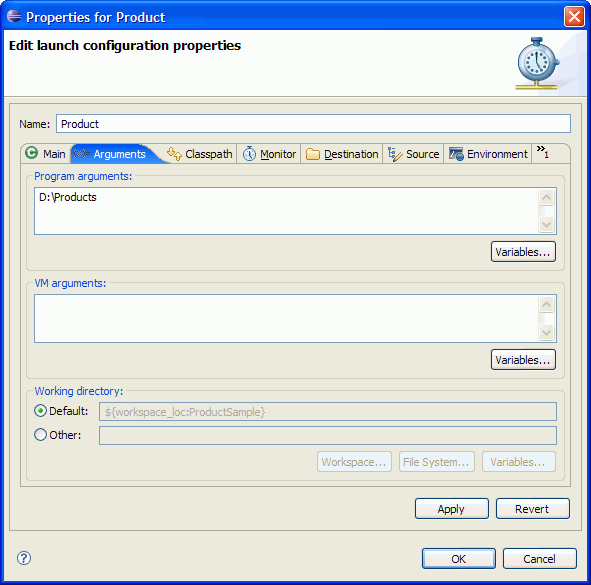591x585 pixels.
Task: Open the Monitor tab
Action: tap(269, 154)
